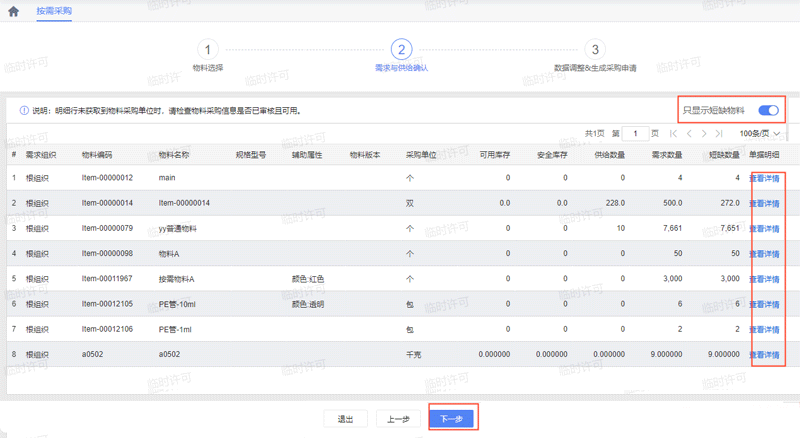This screenshot has height=438, width=800.
Task: Click the page number input field
Action: click(636, 134)
